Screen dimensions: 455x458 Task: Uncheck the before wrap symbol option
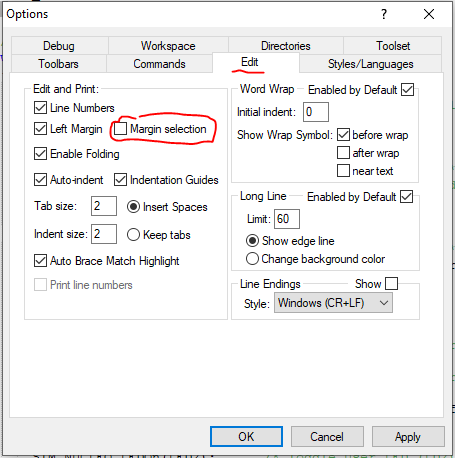343,135
